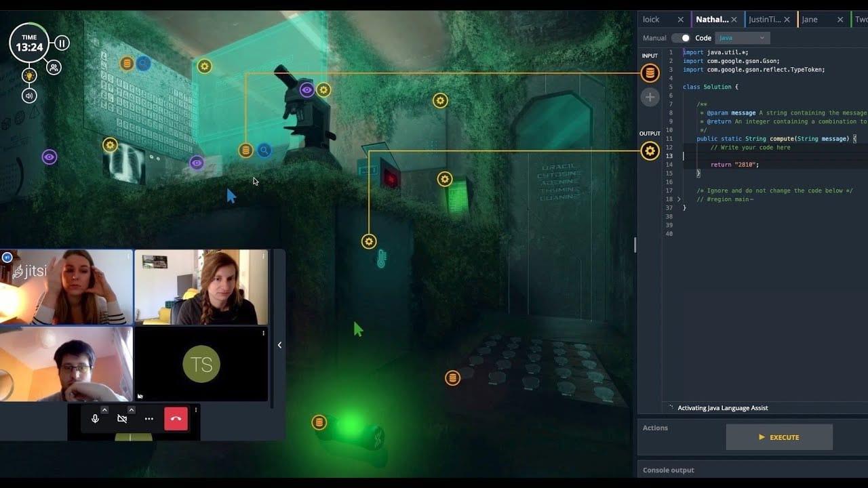Close the Nathal... tab
868x488 pixels.
pyautogui.click(x=734, y=20)
